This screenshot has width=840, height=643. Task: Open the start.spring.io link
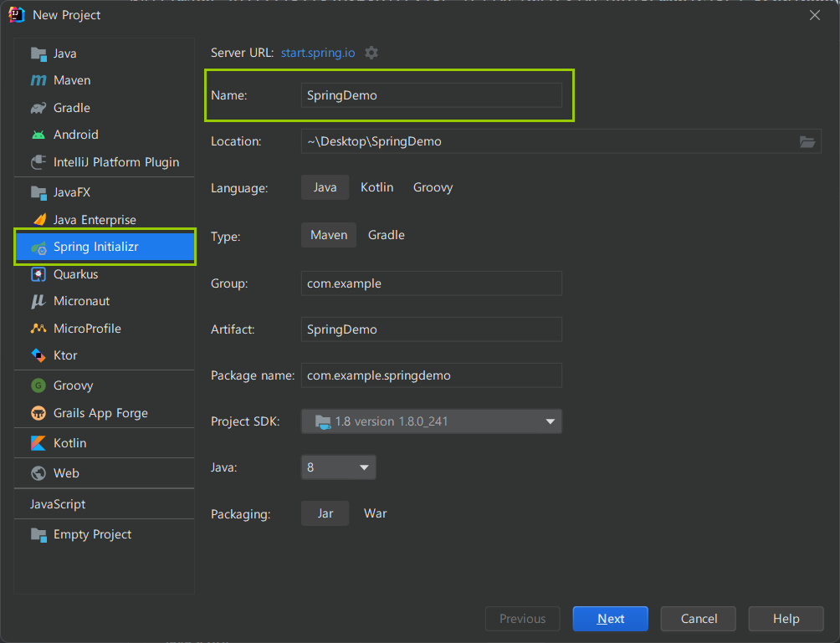click(318, 53)
